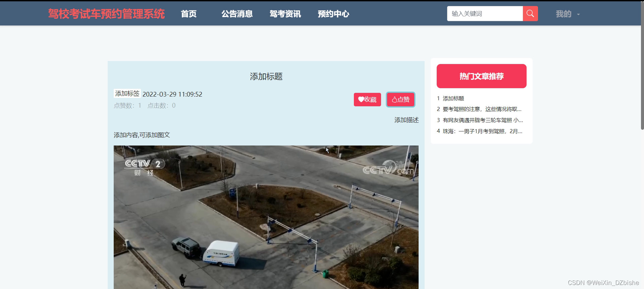Image resolution: width=644 pixels, height=289 pixels.
Task: Click the 点赞数：1 count text
Action: click(127, 106)
